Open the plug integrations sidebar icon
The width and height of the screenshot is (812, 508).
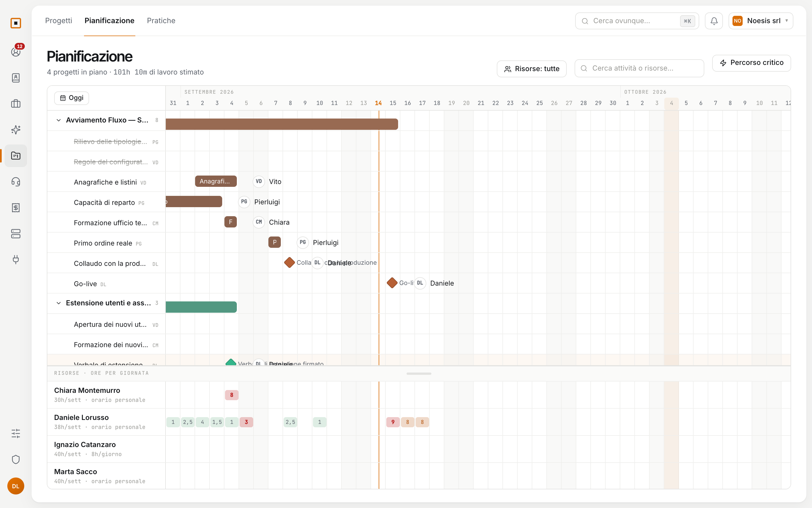[x=16, y=259]
